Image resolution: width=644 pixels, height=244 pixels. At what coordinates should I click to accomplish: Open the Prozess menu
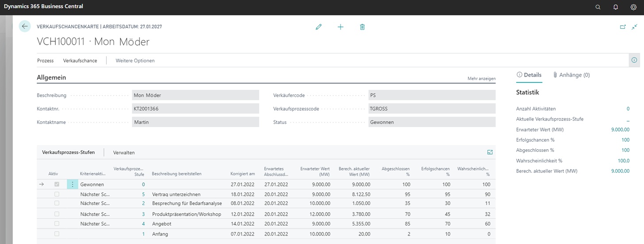(45, 61)
